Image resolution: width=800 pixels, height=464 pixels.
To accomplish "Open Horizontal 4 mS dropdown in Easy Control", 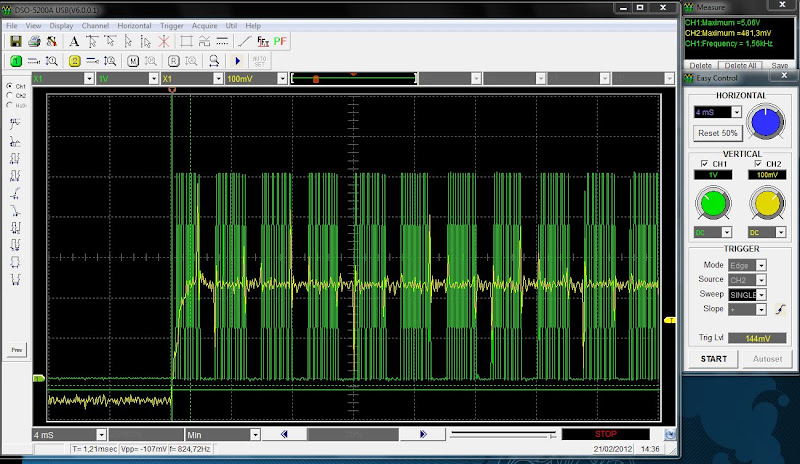I will click(736, 112).
